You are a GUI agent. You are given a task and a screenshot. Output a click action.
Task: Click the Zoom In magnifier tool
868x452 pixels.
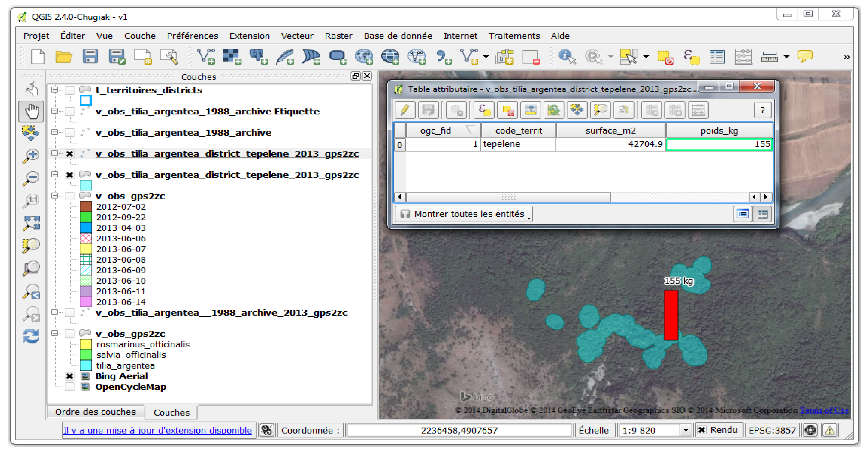click(31, 156)
